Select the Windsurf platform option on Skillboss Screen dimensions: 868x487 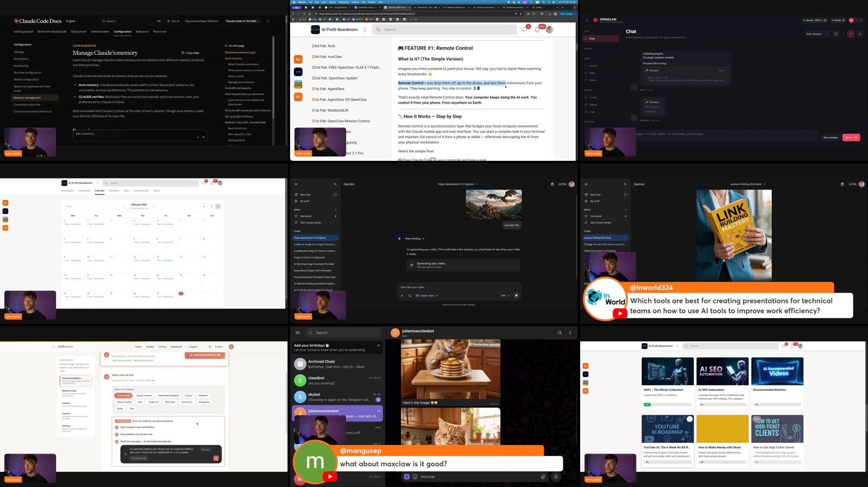coord(203,395)
